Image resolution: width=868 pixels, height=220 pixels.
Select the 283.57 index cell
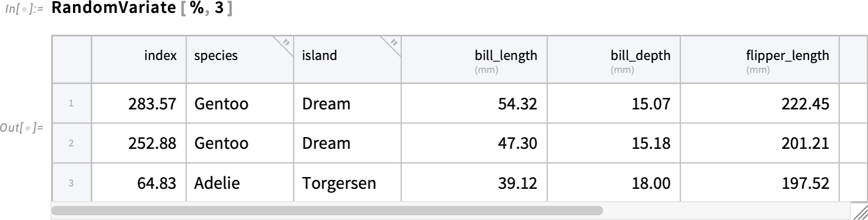pos(139,105)
